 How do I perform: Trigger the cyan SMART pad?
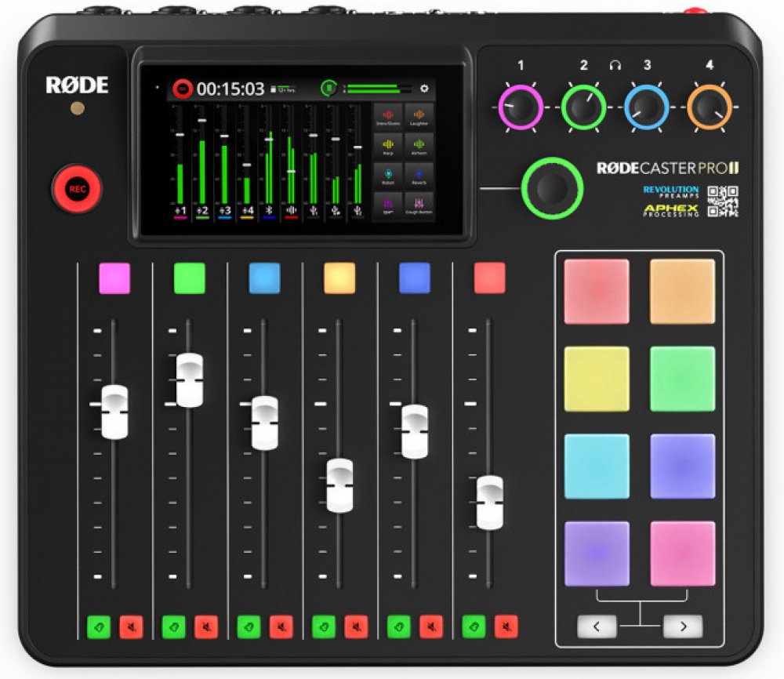point(597,466)
